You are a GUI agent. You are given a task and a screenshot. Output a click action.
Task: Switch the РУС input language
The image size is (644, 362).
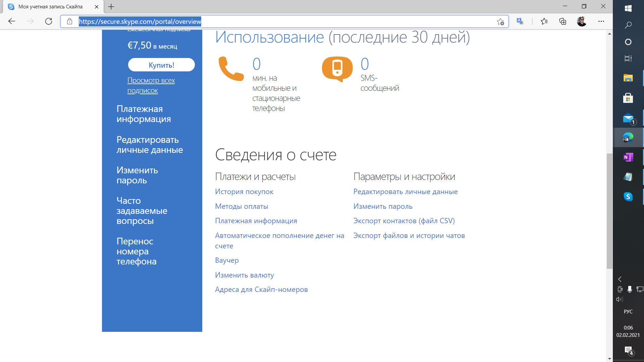click(628, 311)
